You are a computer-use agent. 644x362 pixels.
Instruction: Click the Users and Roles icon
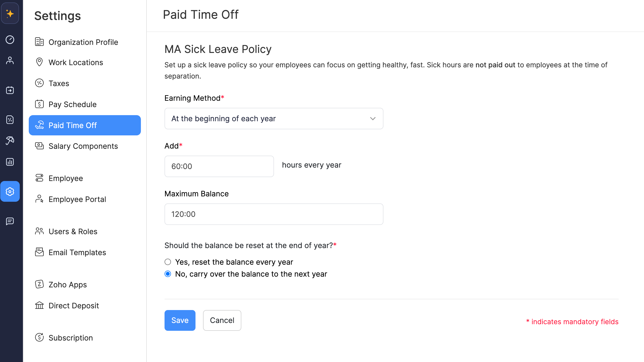[40, 231]
